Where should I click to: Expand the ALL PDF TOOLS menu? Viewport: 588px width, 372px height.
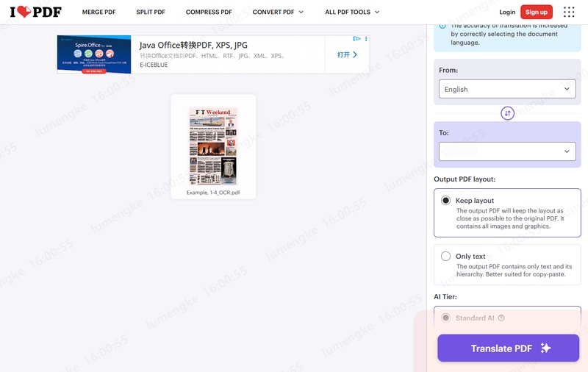tap(352, 12)
